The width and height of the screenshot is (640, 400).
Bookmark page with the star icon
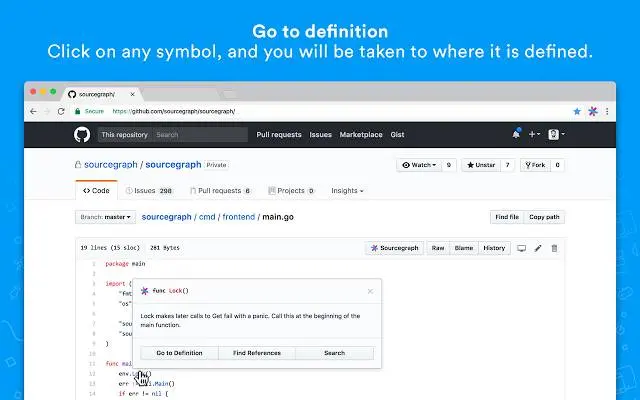pyautogui.click(x=577, y=111)
